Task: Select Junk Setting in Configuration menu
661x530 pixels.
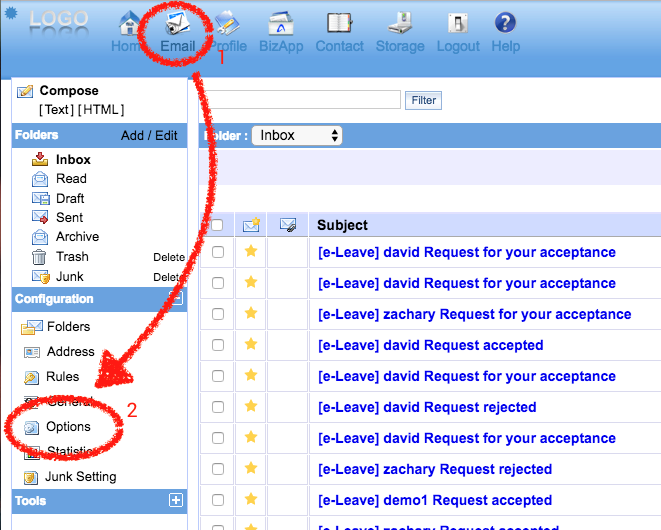Action: tap(80, 477)
